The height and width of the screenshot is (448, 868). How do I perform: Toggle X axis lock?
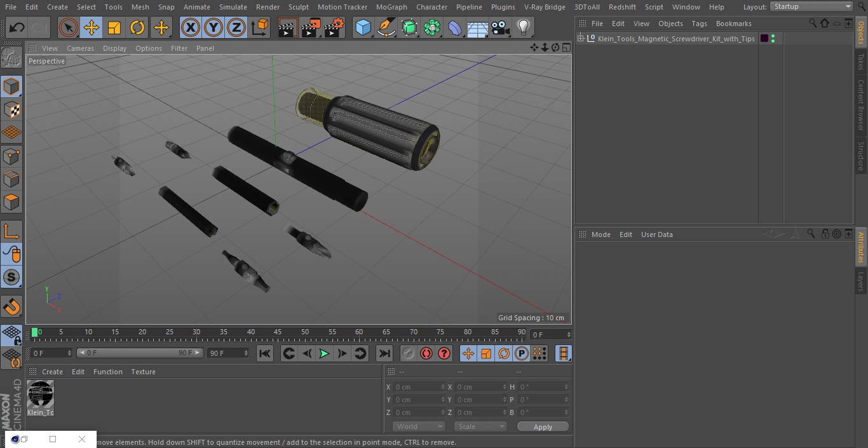190,27
